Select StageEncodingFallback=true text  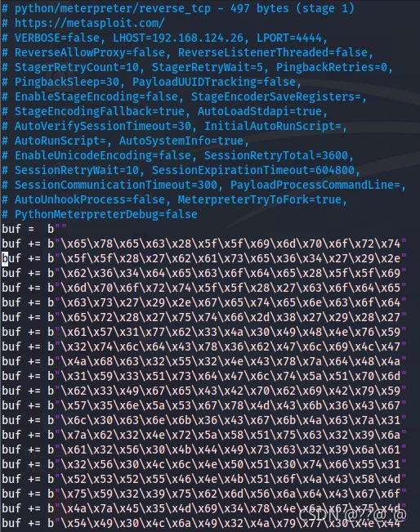tap(100, 111)
